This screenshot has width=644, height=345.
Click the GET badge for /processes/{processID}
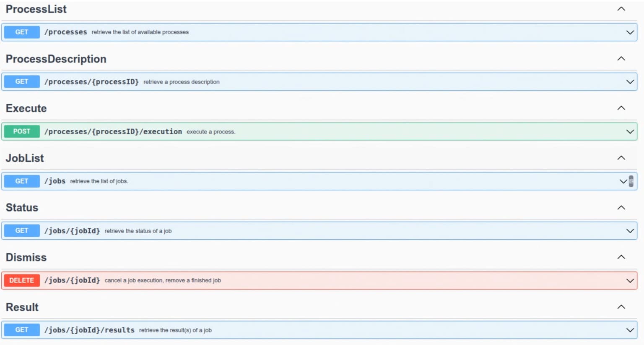pyautogui.click(x=22, y=81)
